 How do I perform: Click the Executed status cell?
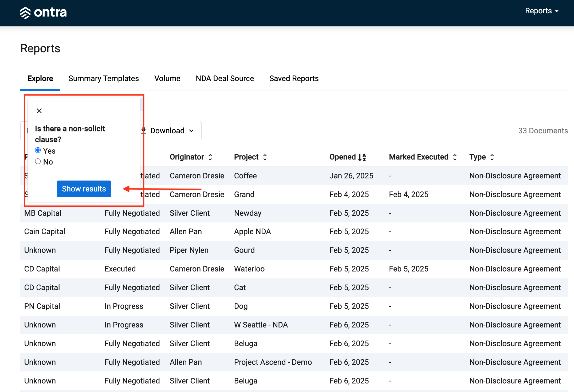coord(120,269)
